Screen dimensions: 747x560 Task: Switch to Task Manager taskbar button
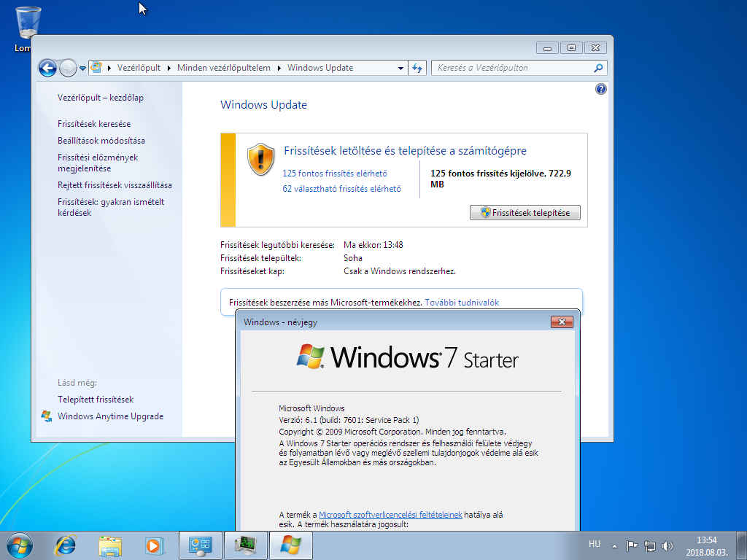coord(246,545)
